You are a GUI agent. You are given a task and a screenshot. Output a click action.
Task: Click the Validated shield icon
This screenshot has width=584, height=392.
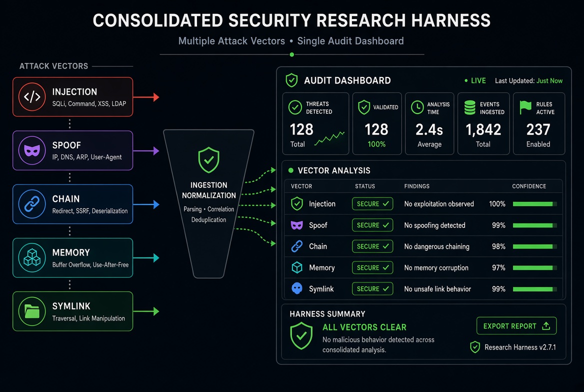[364, 107]
